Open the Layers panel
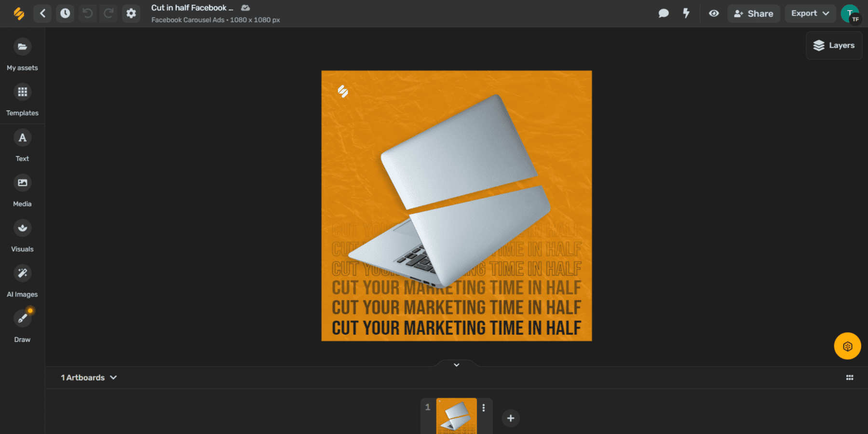Screen dimensions: 868x434 click(834, 45)
